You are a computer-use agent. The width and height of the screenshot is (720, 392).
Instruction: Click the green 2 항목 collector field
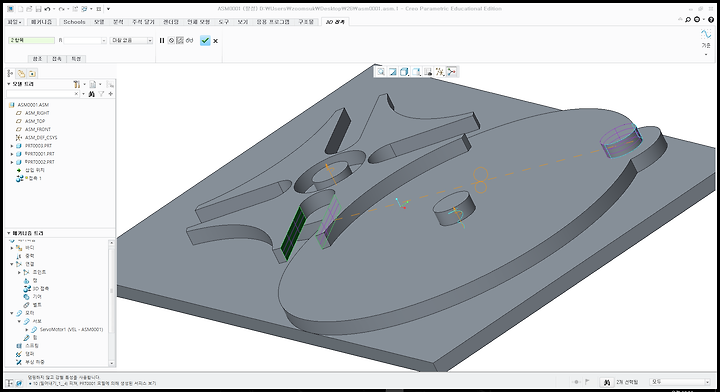point(31,40)
